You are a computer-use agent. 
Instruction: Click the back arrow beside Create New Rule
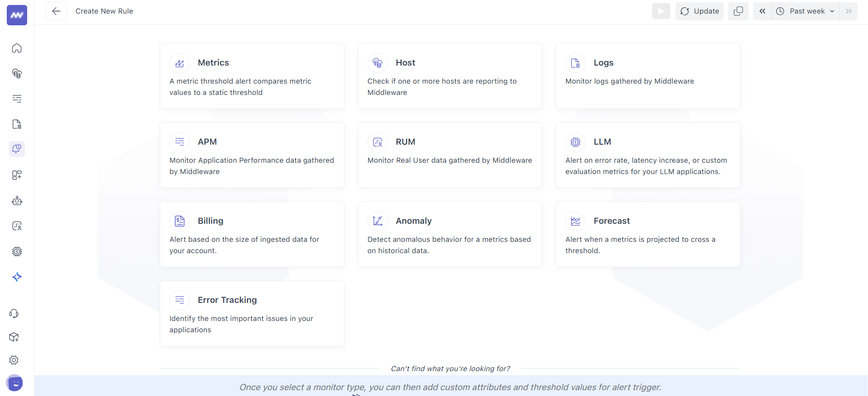coord(56,11)
